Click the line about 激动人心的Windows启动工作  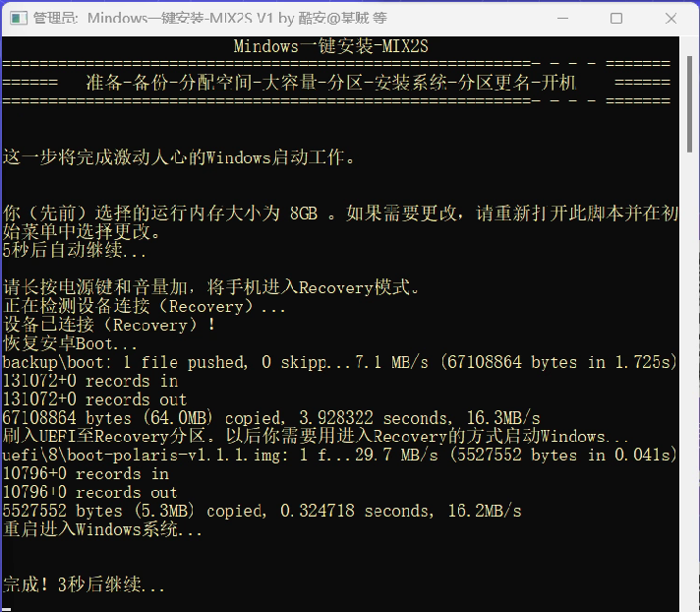[179, 156]
